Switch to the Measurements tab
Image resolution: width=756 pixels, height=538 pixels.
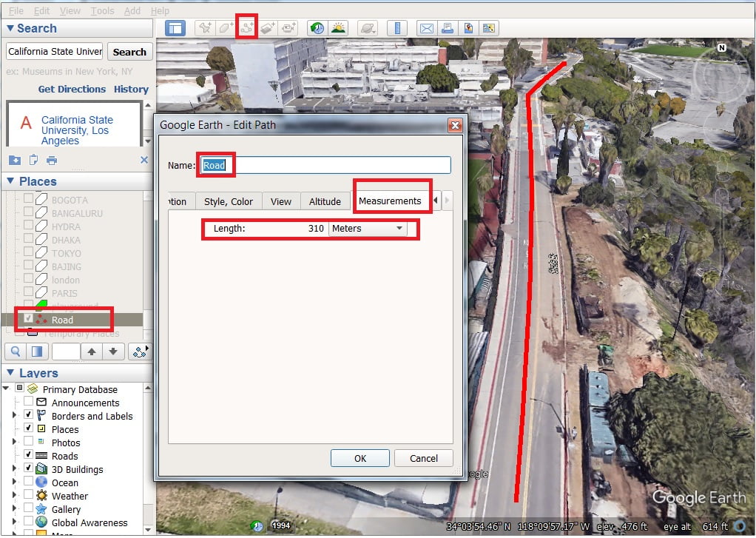390,201
